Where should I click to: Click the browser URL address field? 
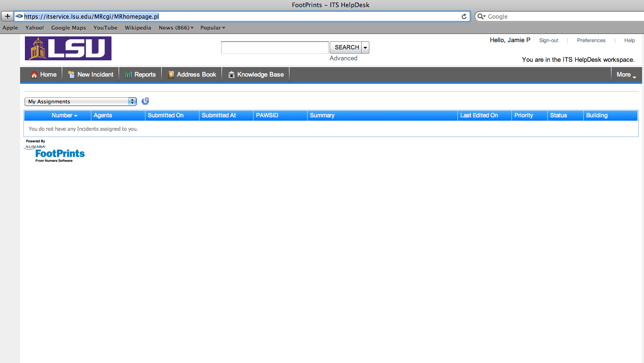pos(242,16)
